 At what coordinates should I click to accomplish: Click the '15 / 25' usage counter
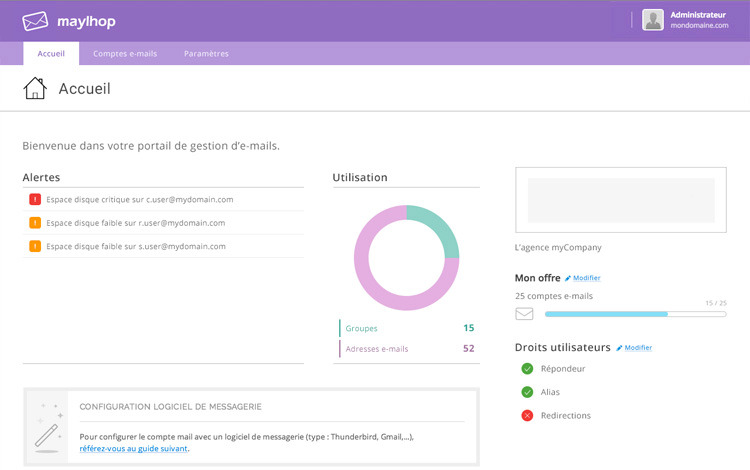pyautogui.click(x=716, y=303)
